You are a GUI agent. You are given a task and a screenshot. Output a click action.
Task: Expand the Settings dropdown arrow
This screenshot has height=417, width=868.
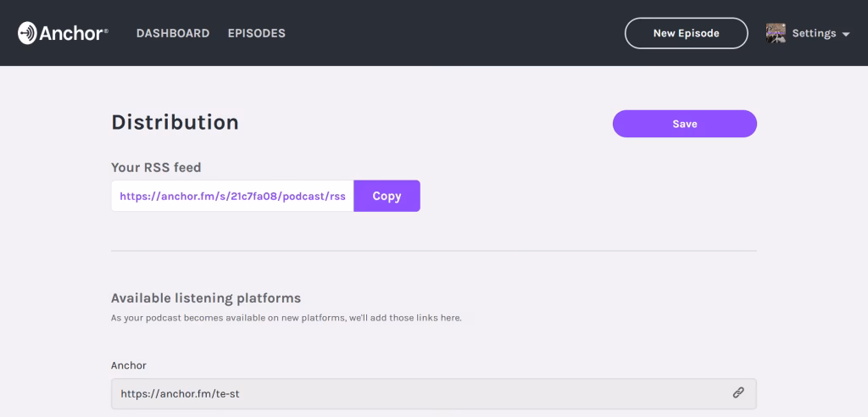click(x=845, y=35)
